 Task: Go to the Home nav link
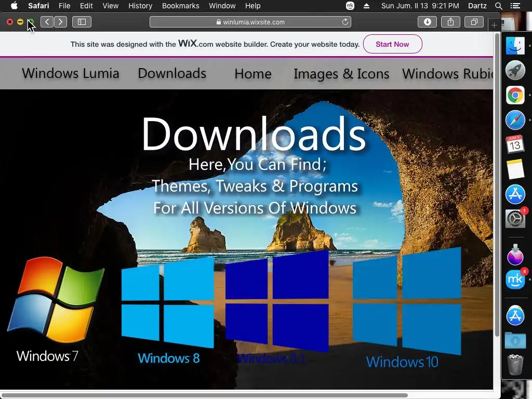(x=253, y=74)
